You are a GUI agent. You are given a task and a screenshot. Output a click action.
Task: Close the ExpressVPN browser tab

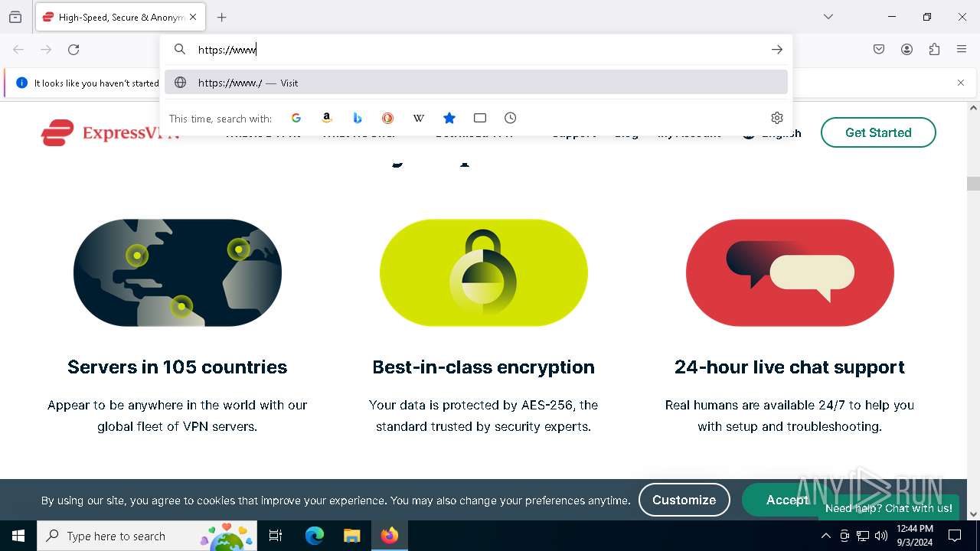(193, 17)
